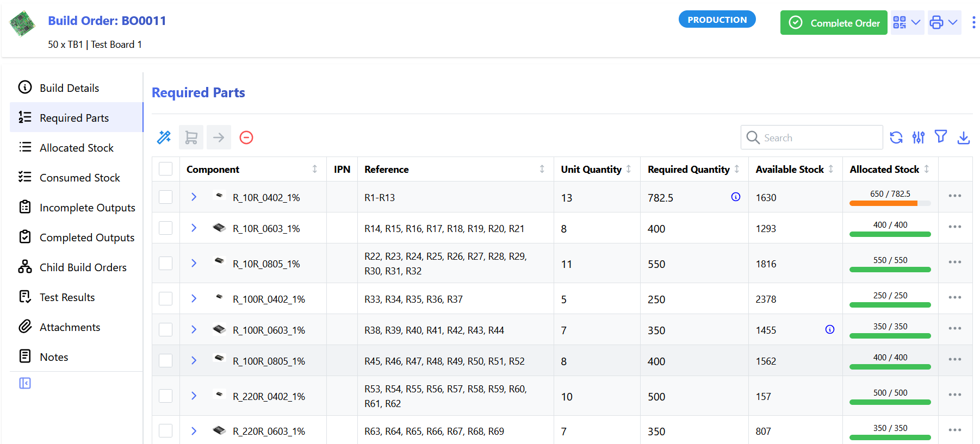Toggle the select-all checkbox in header
The image size is (980, 444).
click(x=166, y=169)
